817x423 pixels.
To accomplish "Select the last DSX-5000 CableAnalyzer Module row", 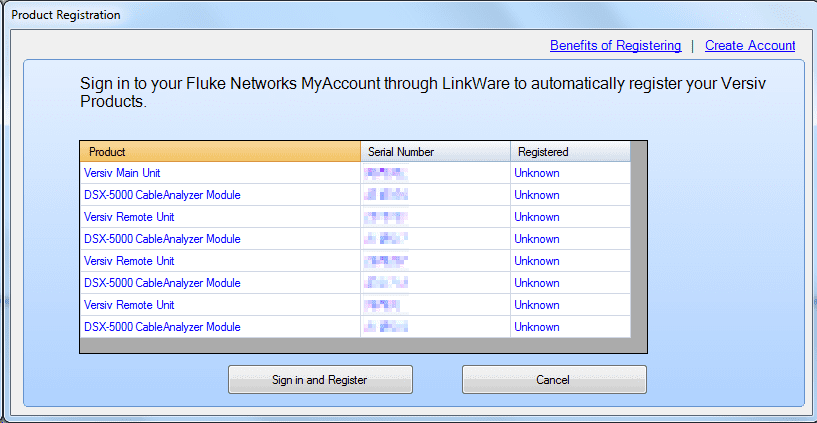I will pos(162,327).
